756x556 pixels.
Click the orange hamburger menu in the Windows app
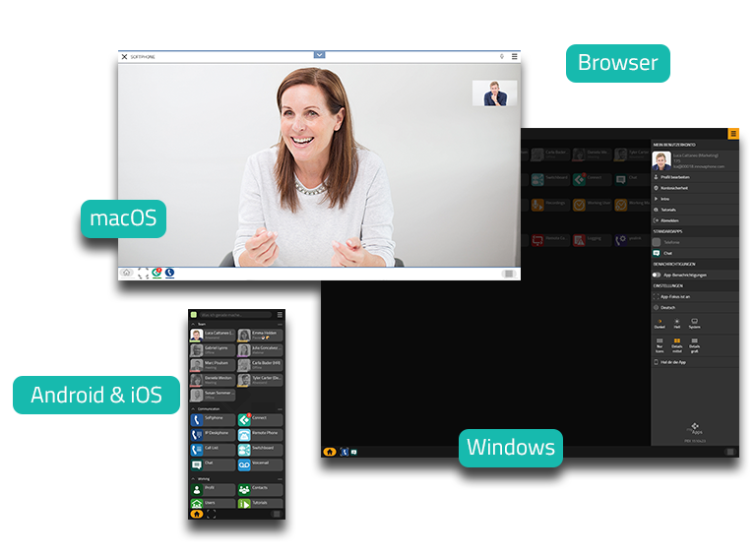(x=732, y=134)
